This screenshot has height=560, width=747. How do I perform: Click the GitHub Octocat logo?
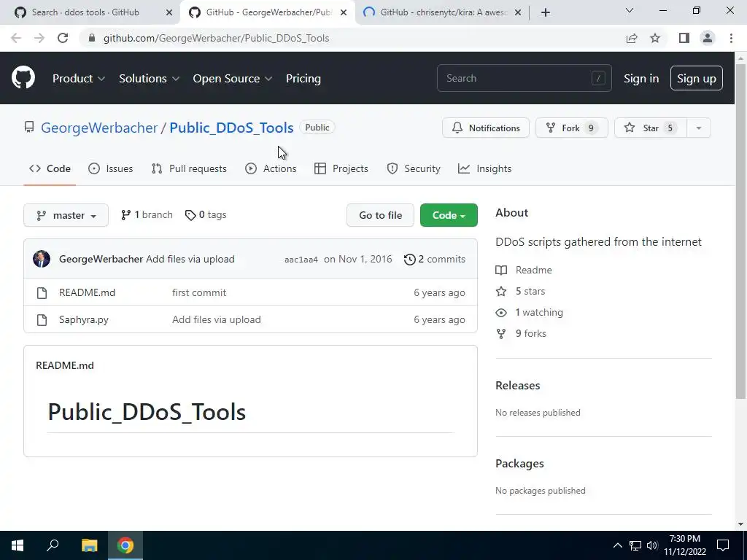point(23,78)
